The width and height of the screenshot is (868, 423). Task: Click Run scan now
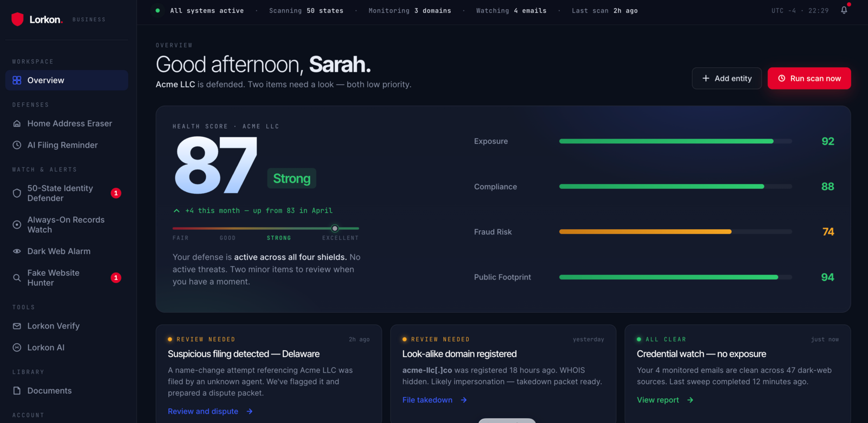[809, 78]
